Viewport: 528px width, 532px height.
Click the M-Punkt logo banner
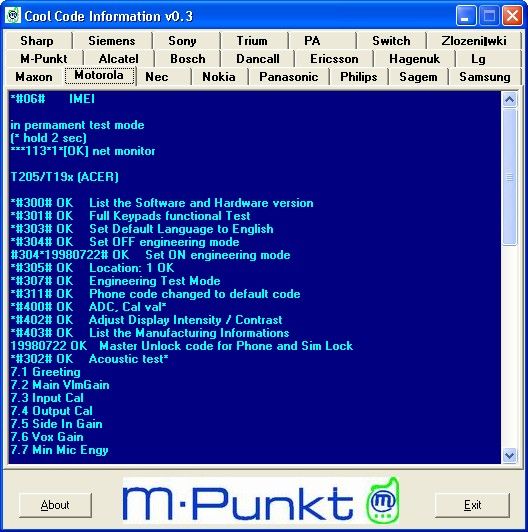[x=261, y=501]
